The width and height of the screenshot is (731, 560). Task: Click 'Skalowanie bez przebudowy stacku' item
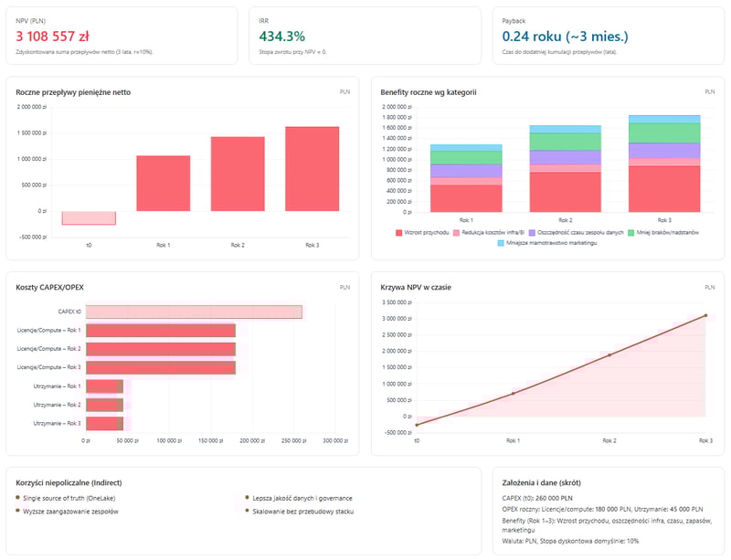click(x=296, y=511)
